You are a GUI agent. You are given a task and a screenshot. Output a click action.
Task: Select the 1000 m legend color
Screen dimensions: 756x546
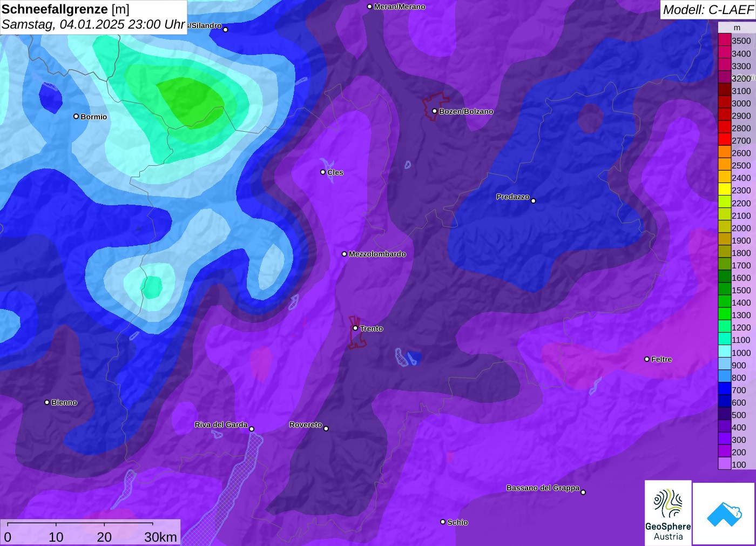click(725, 352)
